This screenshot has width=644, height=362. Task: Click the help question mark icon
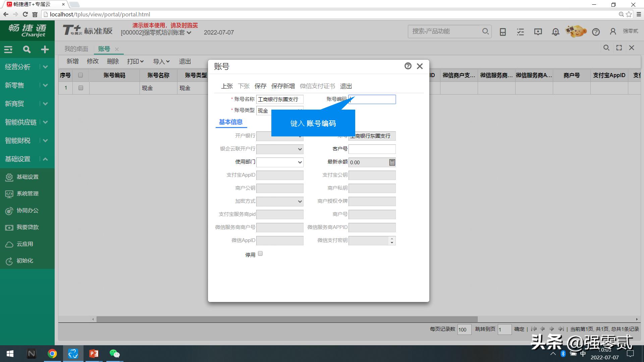[x=596, y=32]
